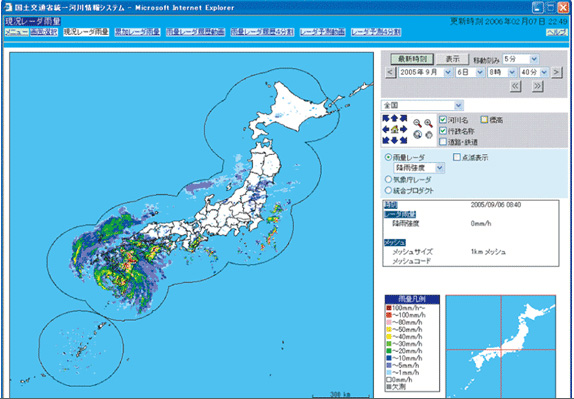Image resolution: width=574 pixels, height=399 pixels.
Task: Click the 欠測 legend label
Action: pyautogui.click(x=399, y=387)
